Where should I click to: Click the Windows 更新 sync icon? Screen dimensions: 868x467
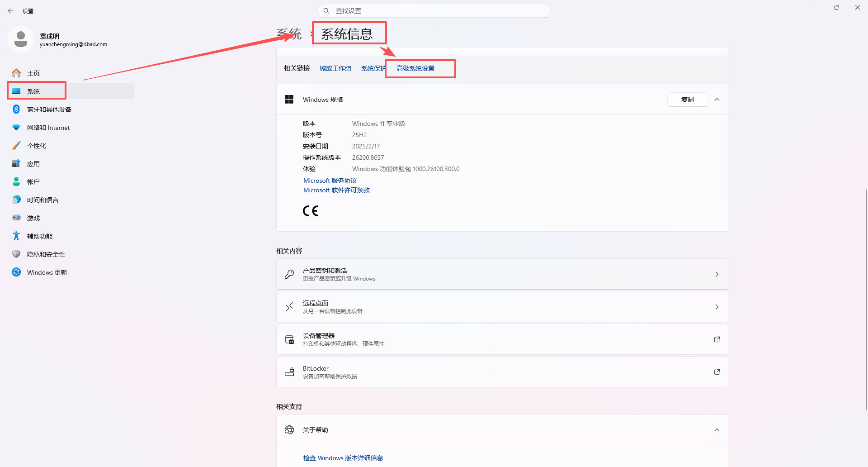16,272
